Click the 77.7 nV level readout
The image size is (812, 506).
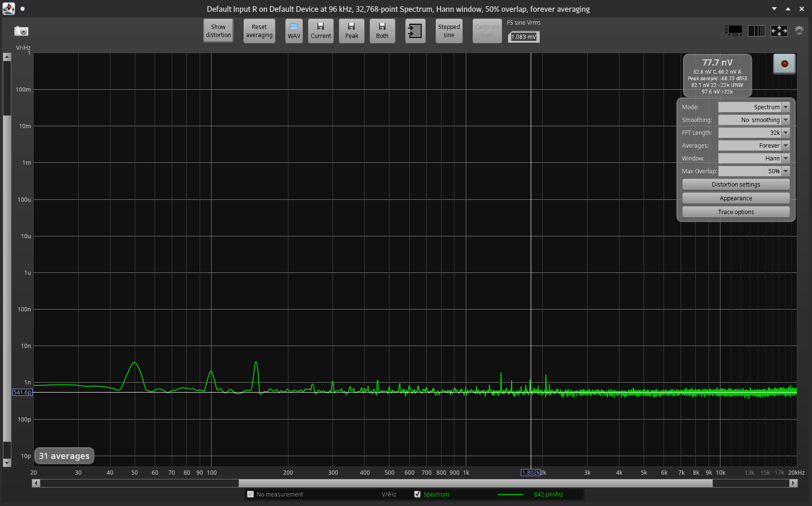pos(717,63)
